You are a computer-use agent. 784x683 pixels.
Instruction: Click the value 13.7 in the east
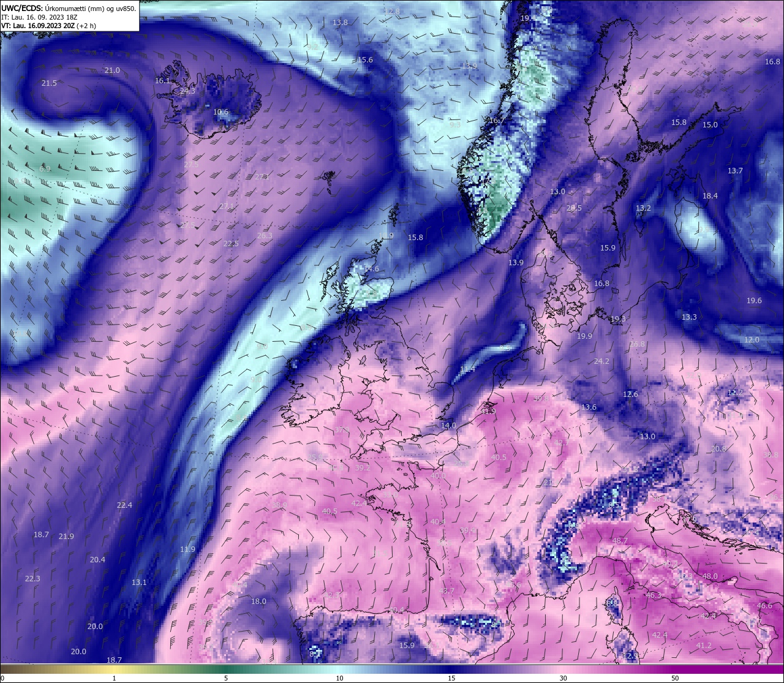pyautogui.click(x=735, y=171)
